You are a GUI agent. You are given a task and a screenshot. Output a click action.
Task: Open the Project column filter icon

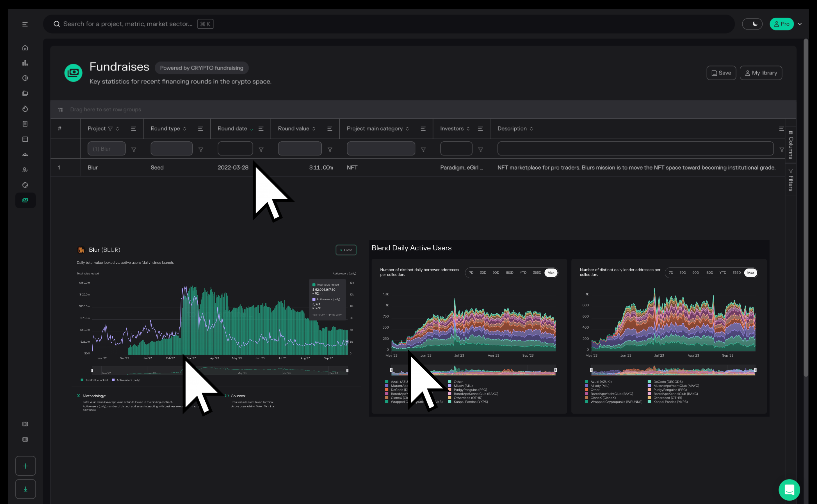(134, 150)
